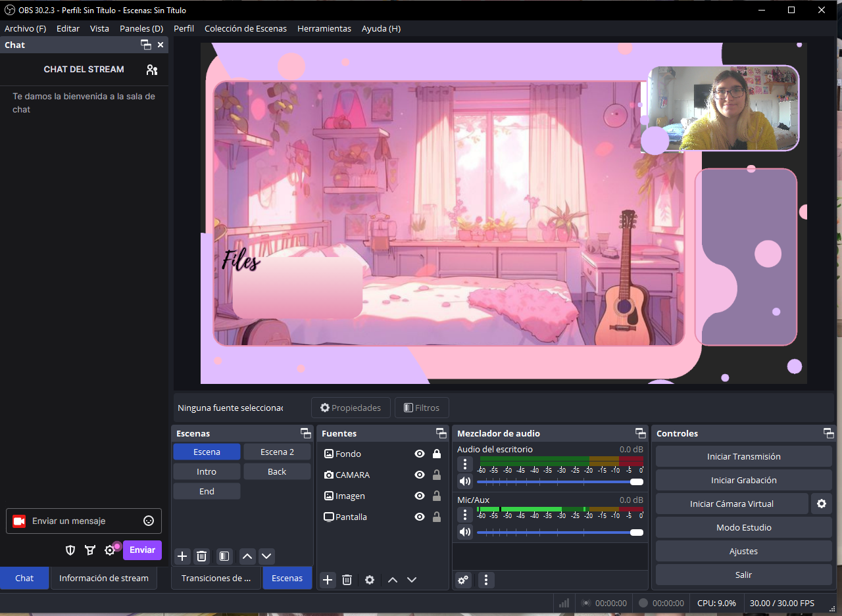Open the Archivo menu
The width and height of the screenshot is (842, 616).
pos(25,28)
